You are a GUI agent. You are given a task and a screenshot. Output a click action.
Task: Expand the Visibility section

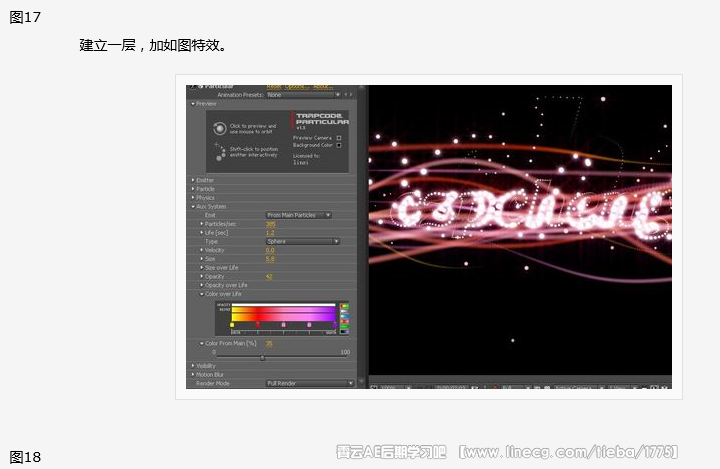tap(193, 366)
